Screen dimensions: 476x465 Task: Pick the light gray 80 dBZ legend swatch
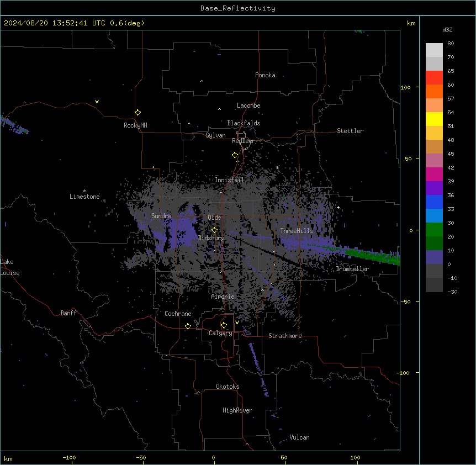(434, 50)
